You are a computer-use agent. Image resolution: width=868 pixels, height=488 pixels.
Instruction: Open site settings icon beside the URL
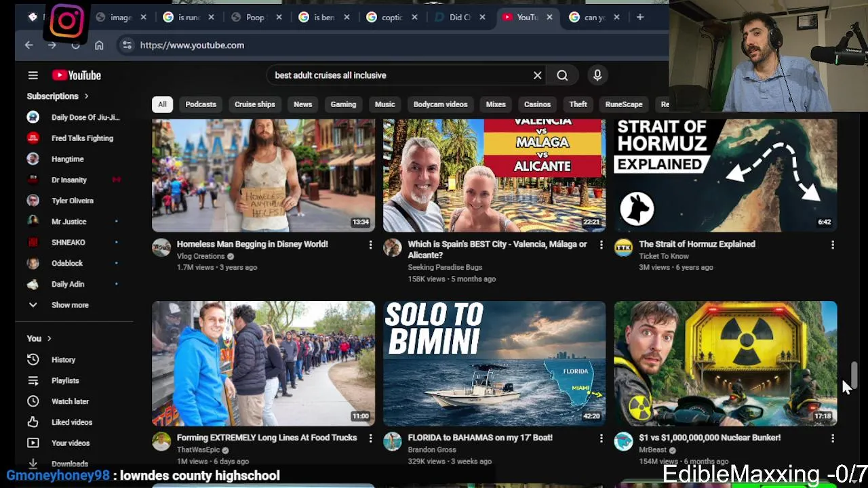point(127,45)
